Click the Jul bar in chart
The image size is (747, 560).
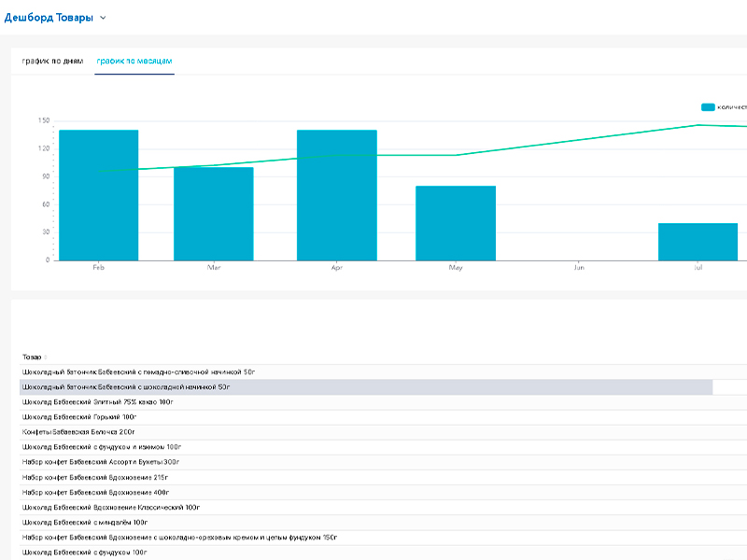point(698,242)
